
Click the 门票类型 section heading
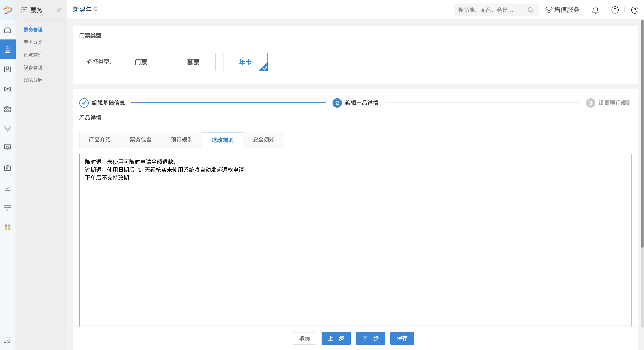coord(90,36)
